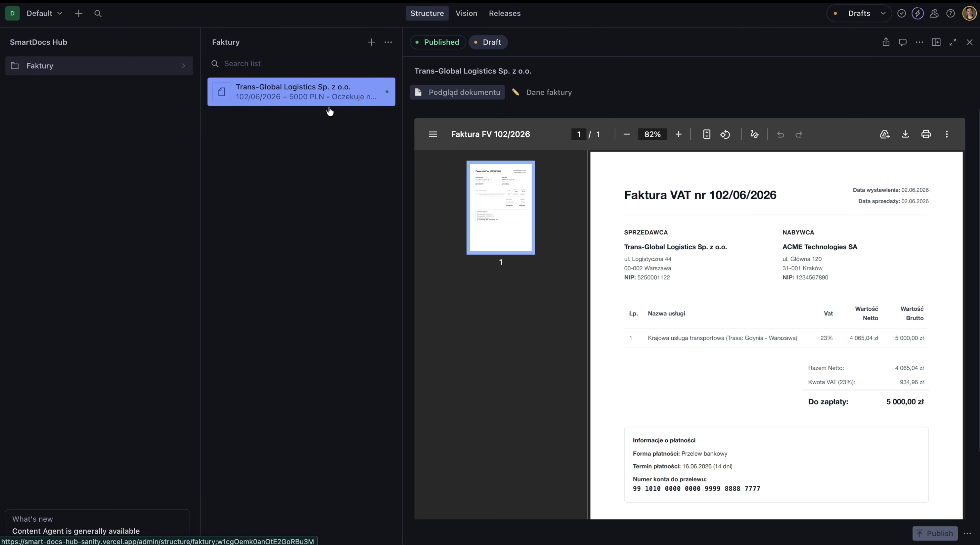Open the user avatar menu
The height and width of the screenshot is (545, 980).
click(x=969, y=13)
